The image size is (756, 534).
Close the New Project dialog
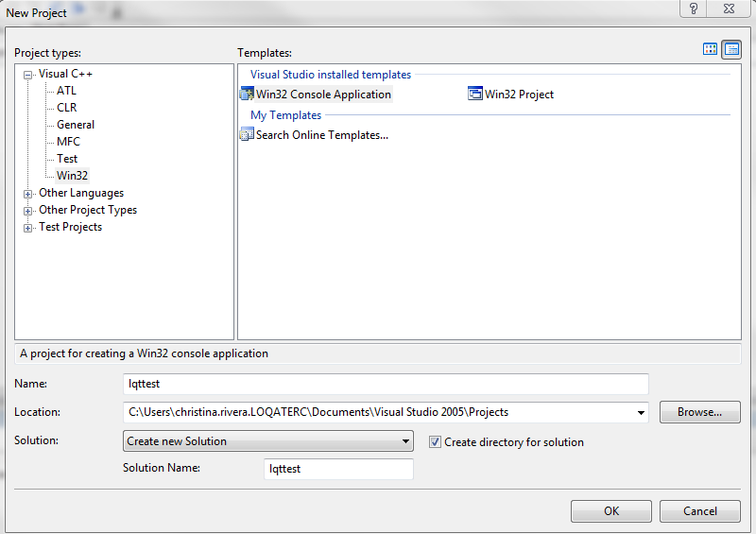(x=729, y=9)
